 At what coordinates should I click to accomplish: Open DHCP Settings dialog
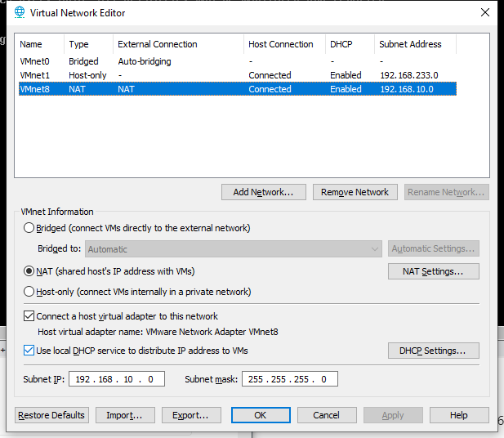pos(433,351)
